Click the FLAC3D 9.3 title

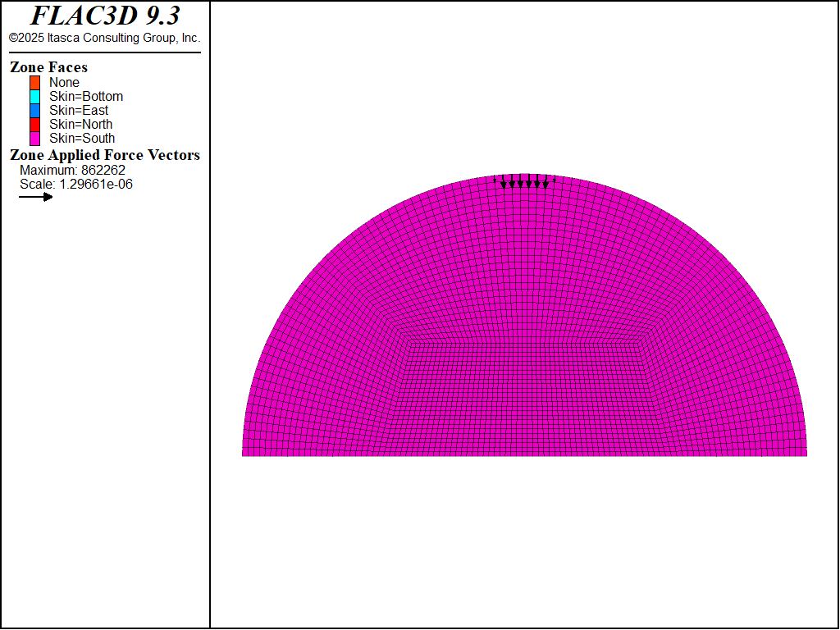pos(105,16)
